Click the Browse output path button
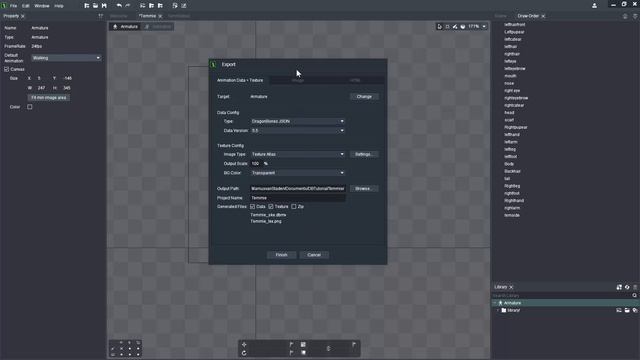This screenshot has width=640, height=360. point(363,189)
